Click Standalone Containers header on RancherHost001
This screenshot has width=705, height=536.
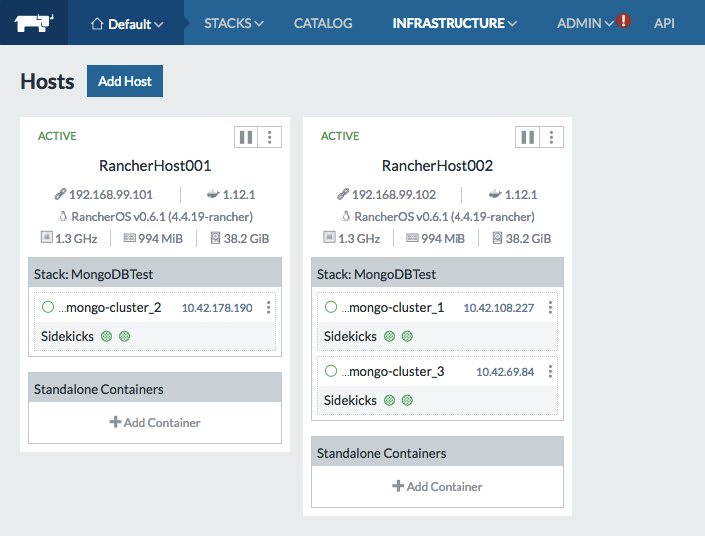click(155, 387)
